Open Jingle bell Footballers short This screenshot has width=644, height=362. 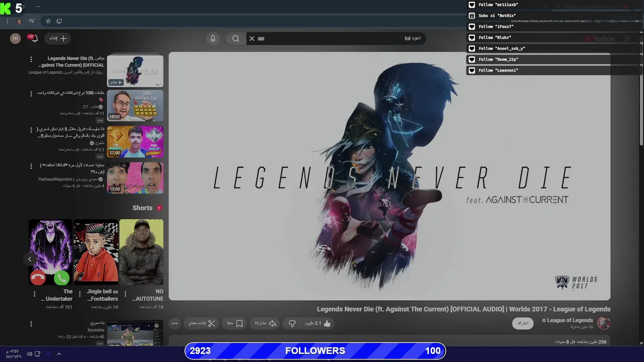coord(96,252)
